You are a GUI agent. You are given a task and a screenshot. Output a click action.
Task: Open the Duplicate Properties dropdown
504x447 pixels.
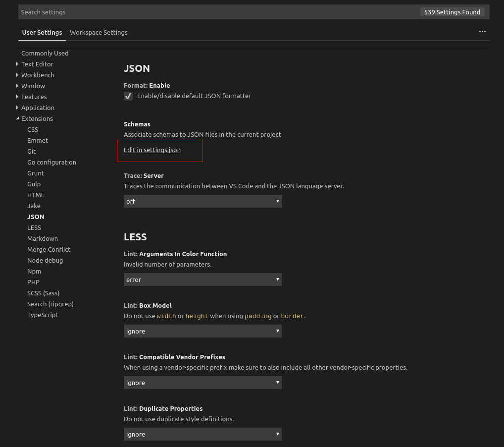click(202, 434)
